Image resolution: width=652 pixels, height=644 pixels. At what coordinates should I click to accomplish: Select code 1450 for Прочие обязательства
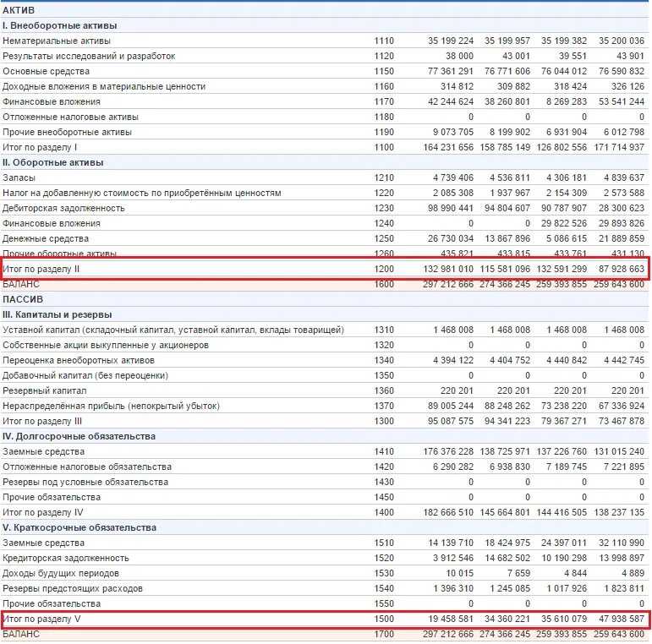click(384, 497)
